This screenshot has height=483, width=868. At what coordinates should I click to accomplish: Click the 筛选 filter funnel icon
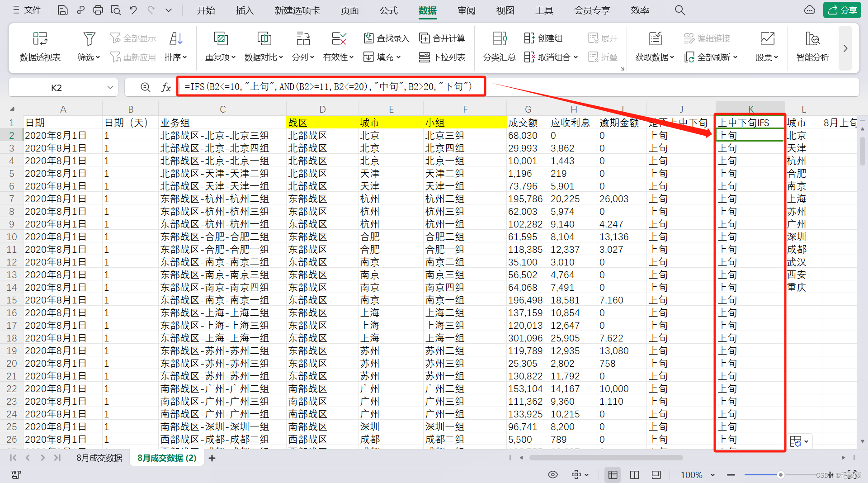89,38
